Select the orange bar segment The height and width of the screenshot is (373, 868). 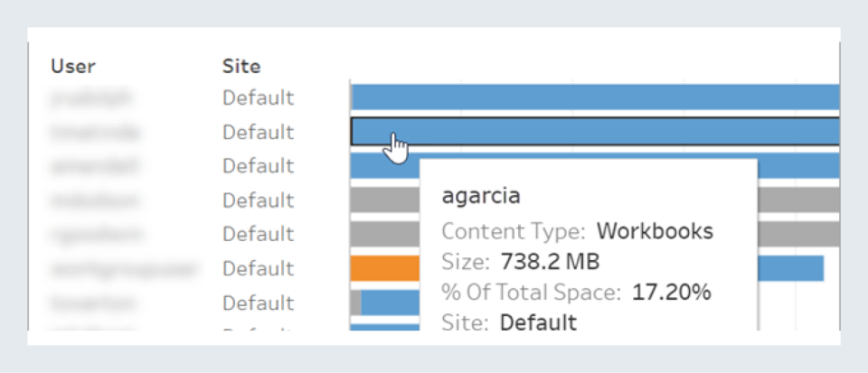point(385,268)
